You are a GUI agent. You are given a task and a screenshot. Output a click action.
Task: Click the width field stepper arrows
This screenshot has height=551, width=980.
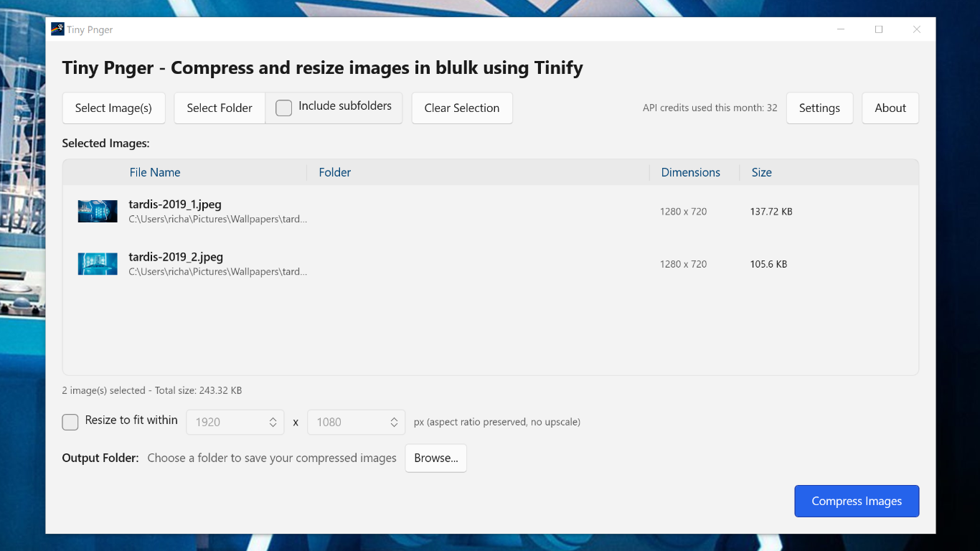pos(273,423)
